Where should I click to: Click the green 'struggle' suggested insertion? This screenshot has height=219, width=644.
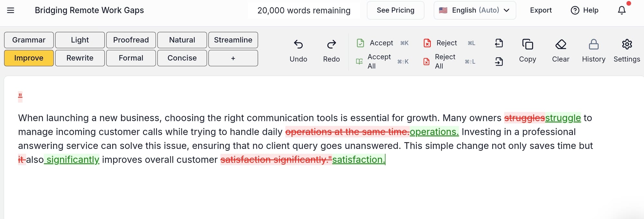pos(563,118)
